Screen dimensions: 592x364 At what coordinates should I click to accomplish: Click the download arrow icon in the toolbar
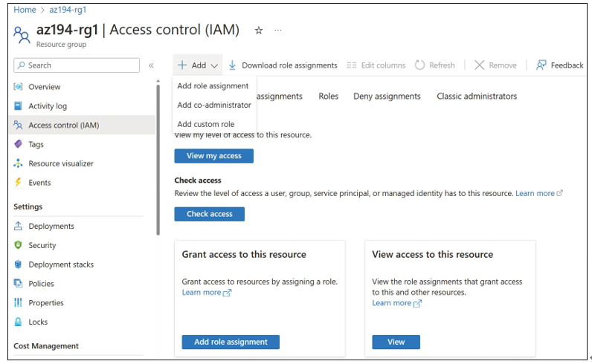232,65
